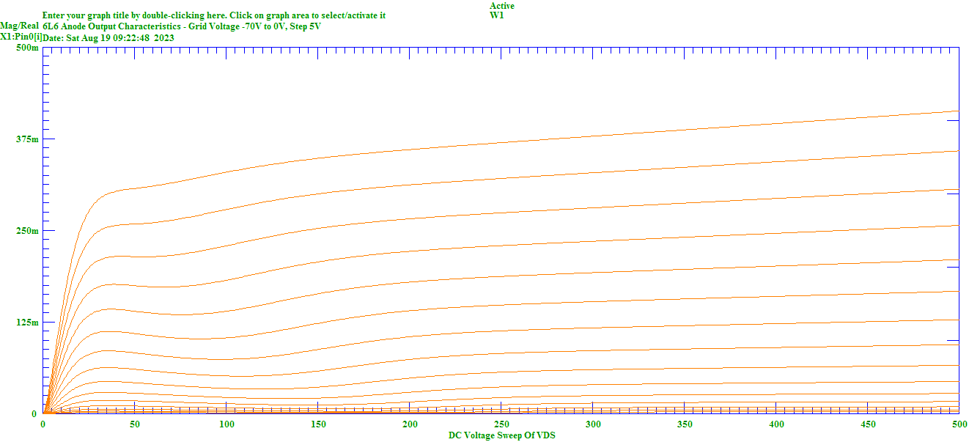Click the 50 X-axis tick label
This screenshot has width=980, height=442.
pos(135,424)
